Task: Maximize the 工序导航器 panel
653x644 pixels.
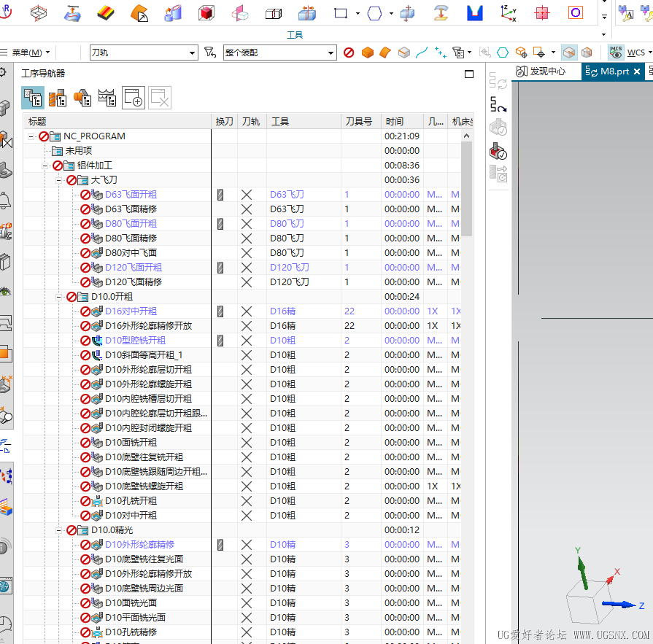Action: [x=469, y=74]
